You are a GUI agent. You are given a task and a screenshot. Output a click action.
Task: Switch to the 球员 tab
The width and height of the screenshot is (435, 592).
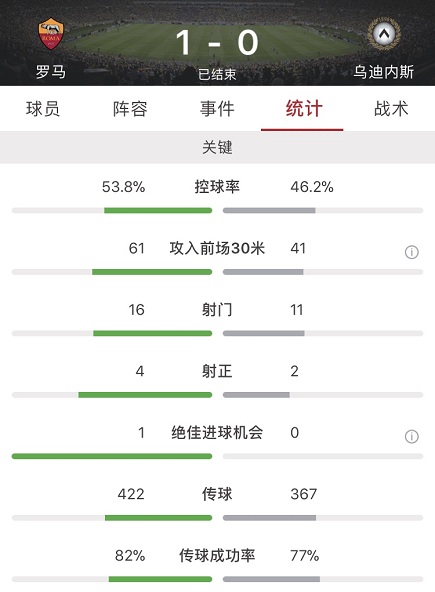click(43, 109)
